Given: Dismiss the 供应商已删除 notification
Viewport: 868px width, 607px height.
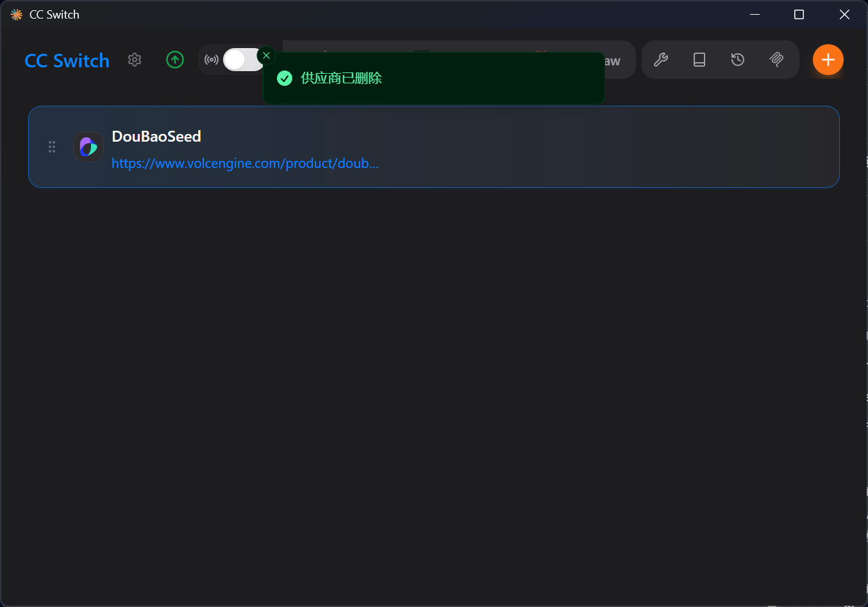Looking at the screenshot, I should coord(267,56).
